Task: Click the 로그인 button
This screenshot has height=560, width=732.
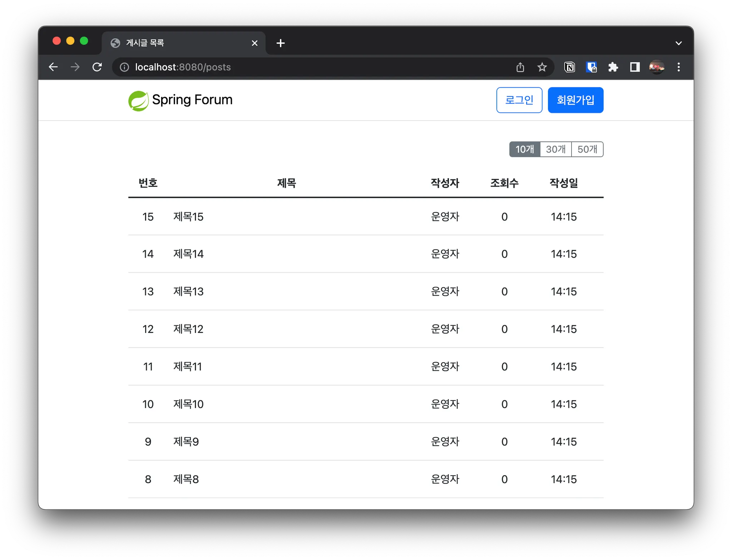Action: (519, 100)
